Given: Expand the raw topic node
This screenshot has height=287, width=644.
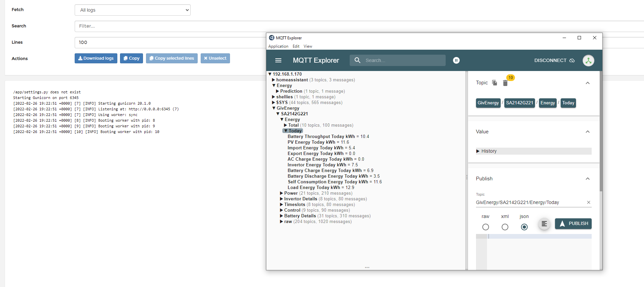Looking at the screenshot, I should (x=282, y=222).
